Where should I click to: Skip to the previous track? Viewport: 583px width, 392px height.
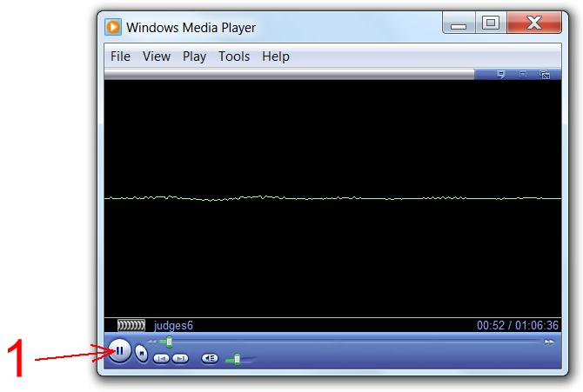pyautogui.click(x=161, y=358)
